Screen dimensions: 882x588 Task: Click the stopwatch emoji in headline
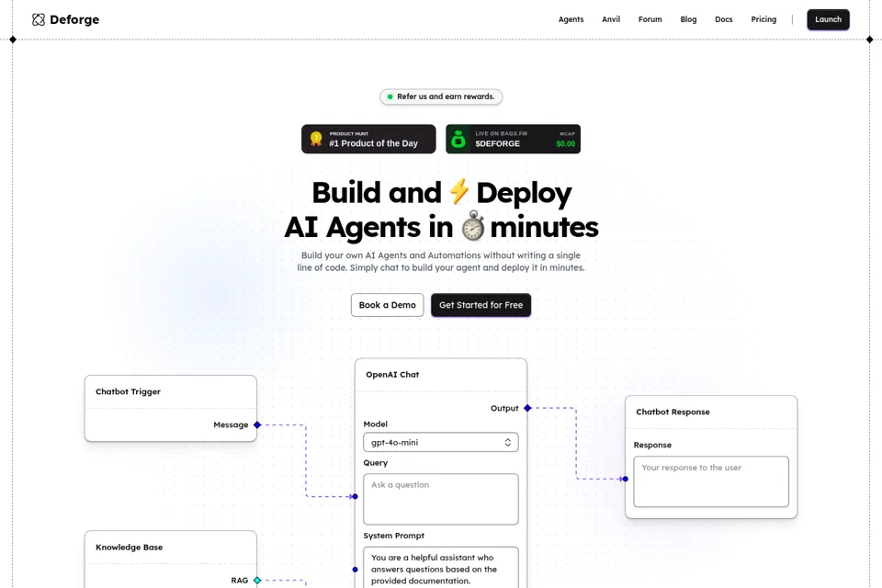pyautogui.click(x=472, y=226)
